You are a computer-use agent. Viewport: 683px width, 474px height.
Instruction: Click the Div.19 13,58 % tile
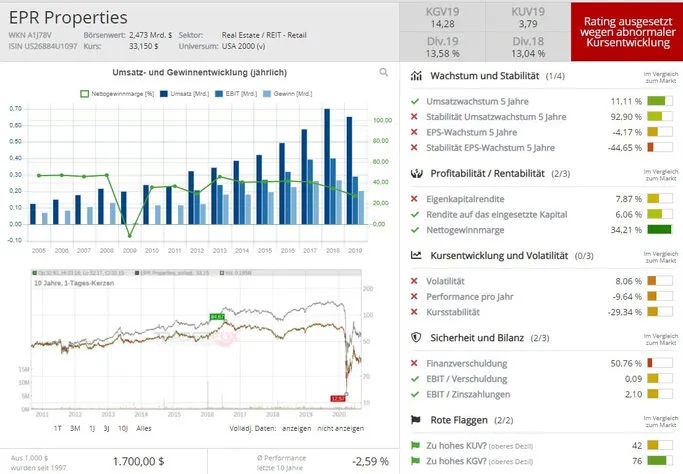tap(442, 47)
